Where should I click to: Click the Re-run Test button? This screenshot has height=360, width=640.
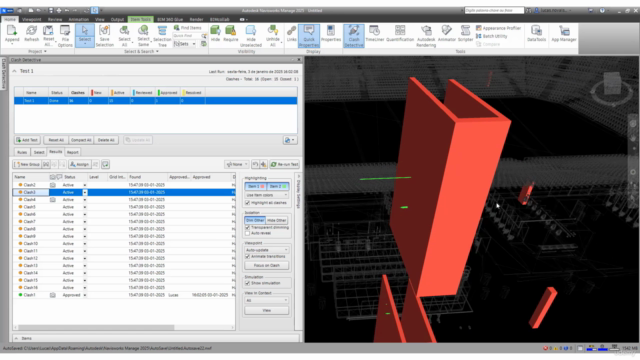pyautogui.click(x=284, y=164)
